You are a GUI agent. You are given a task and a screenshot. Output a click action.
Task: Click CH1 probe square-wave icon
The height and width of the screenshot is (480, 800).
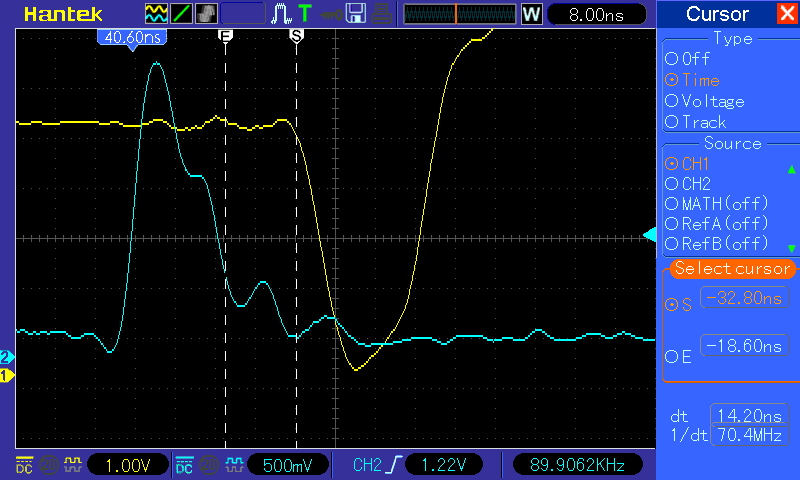(x=72, y=465)
